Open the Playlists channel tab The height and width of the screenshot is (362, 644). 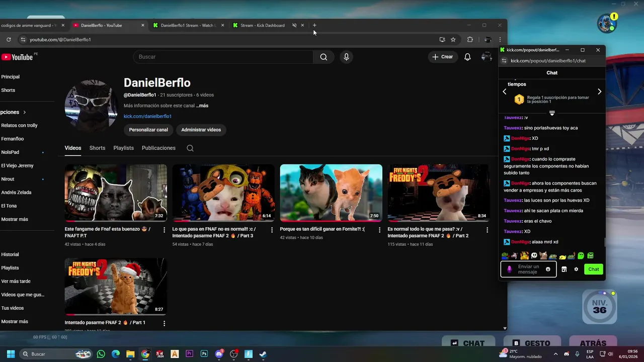(x=123, y=148)
